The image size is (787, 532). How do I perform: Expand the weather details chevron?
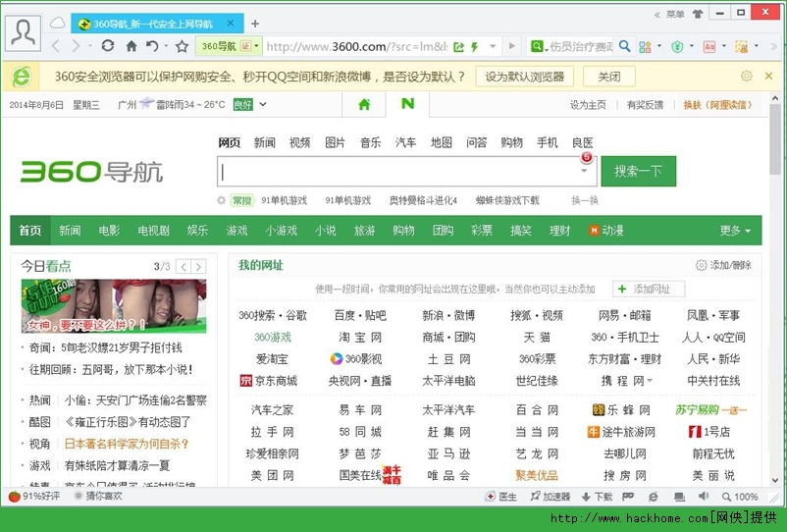point(263,104)
